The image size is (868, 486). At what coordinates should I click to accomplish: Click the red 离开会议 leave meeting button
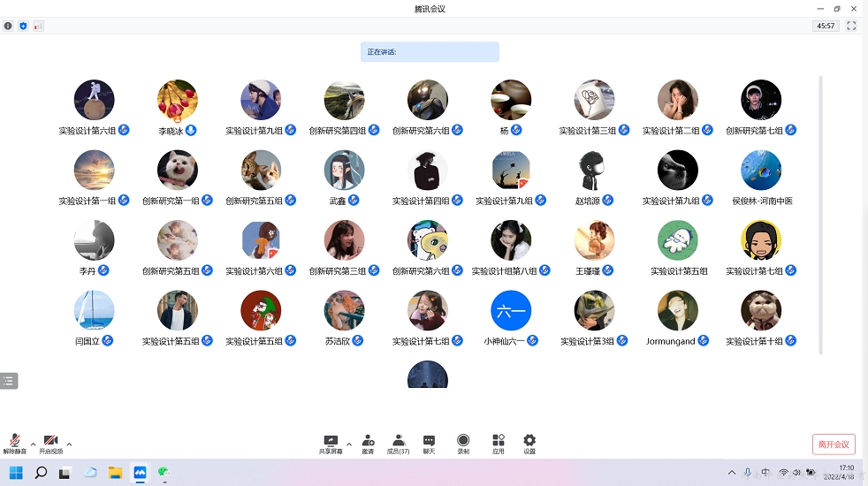[834, 444]
